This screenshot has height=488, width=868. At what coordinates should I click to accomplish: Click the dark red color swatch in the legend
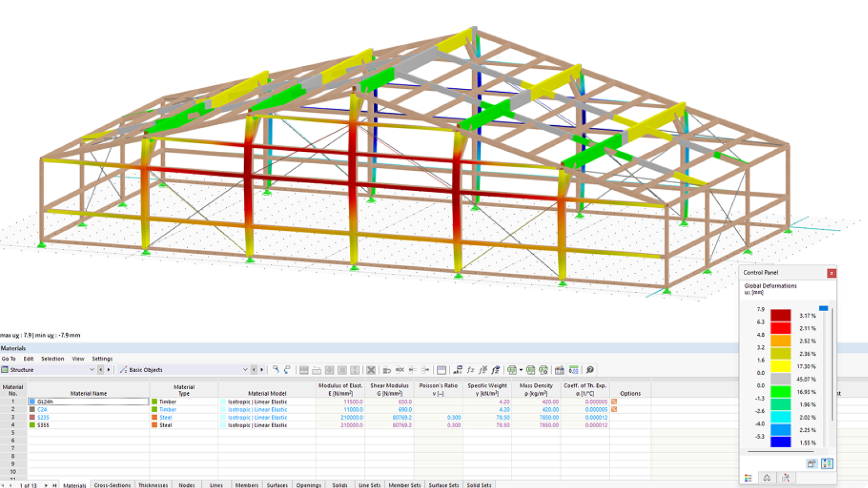coord(780,313)
